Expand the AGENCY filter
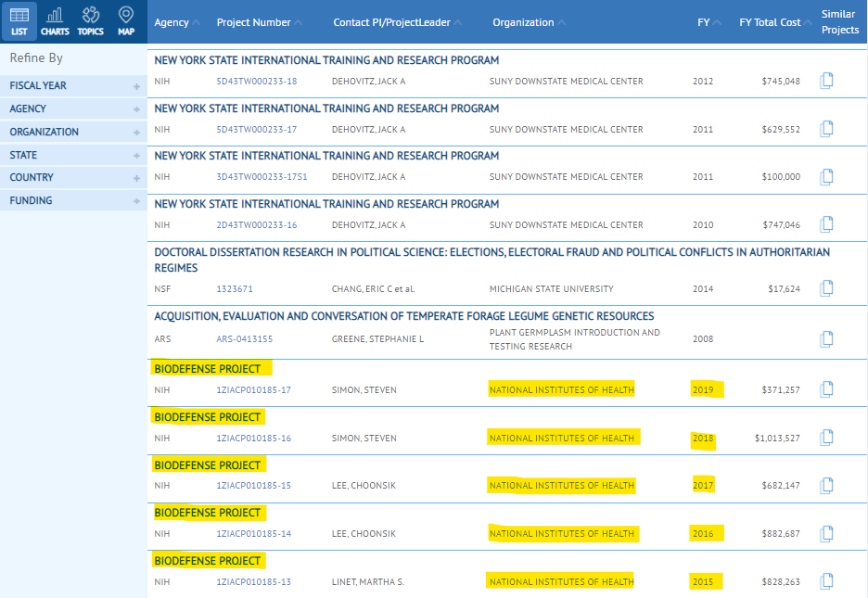868x598 pixels. point(73,109)
